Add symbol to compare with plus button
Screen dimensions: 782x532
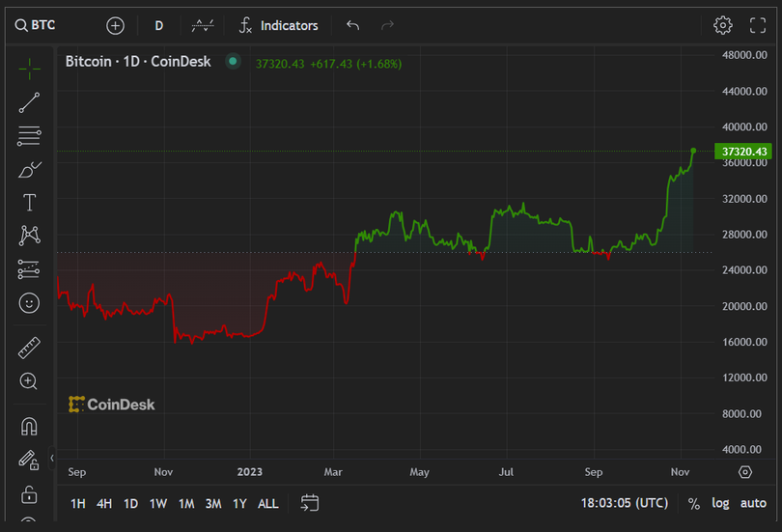pos(115,25)
